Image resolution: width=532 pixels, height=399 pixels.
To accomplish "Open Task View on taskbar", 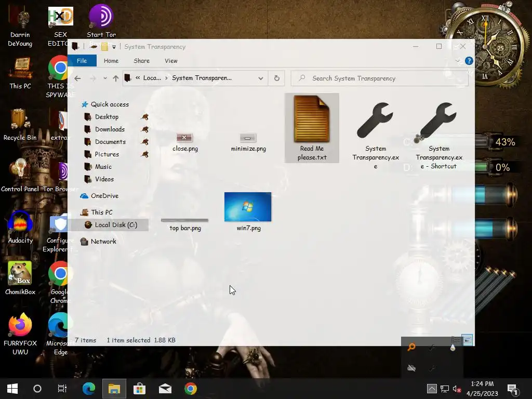I will click(62, 389).
